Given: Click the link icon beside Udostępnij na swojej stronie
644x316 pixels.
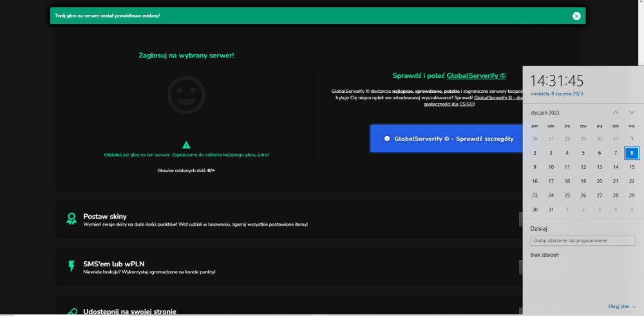Looking at the screenshot, I should [x=71, y=312].
